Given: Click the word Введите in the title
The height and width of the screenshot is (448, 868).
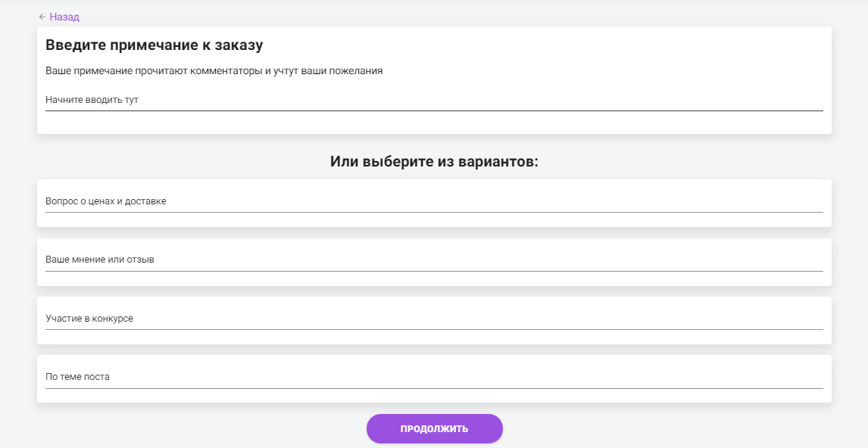Looking at the screenshot, I should tap(75, 45).
